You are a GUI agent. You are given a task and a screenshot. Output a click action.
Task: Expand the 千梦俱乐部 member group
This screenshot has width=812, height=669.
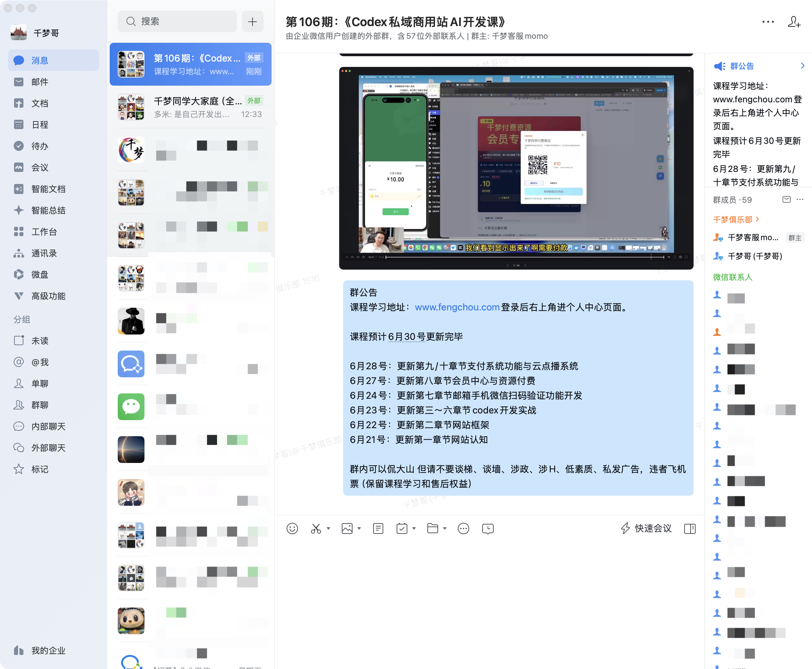click(x=736, y=219)
